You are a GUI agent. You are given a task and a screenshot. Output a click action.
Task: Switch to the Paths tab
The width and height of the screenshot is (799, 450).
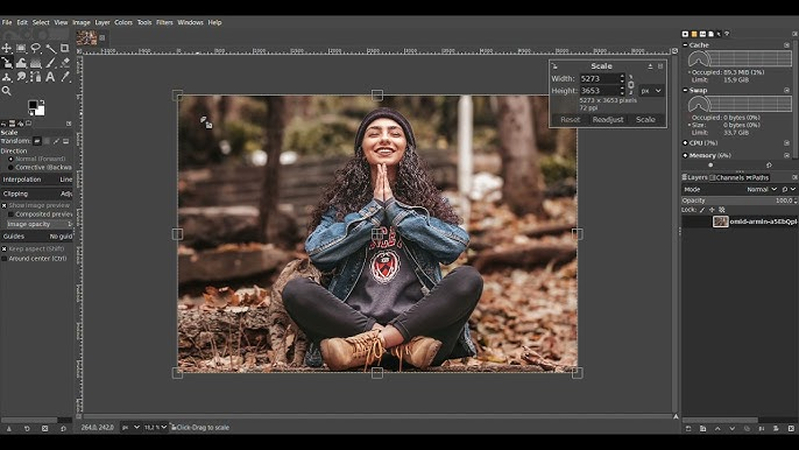[x=757, y=177]
